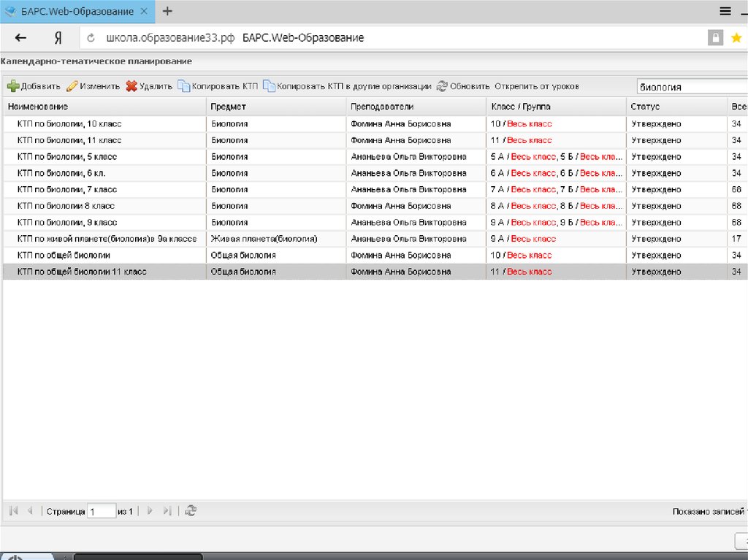The width and height of the screenshot is (748, 560).
Task: Go to the first page arrow
Action: tap(14, 511)
